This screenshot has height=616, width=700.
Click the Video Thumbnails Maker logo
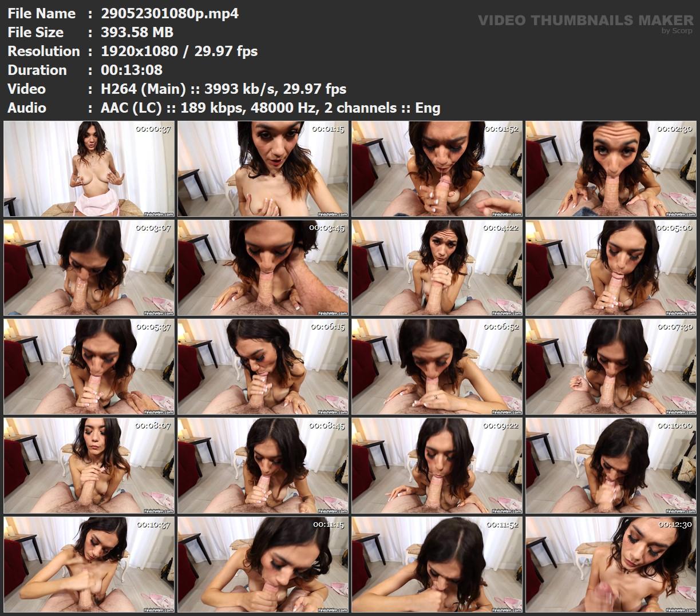(585, 21)
